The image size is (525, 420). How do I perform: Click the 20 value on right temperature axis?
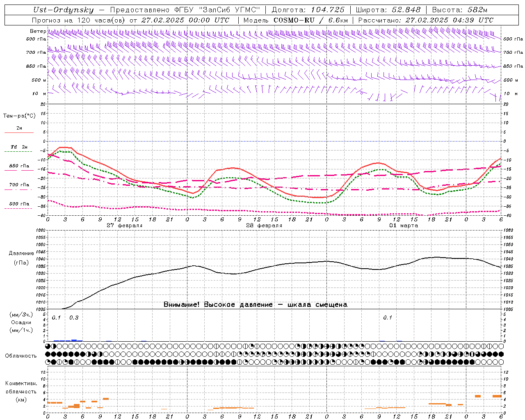coord(506,104)
